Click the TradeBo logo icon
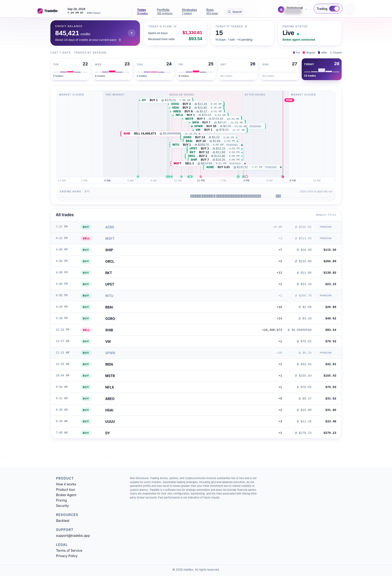 (x=40, y=11)
